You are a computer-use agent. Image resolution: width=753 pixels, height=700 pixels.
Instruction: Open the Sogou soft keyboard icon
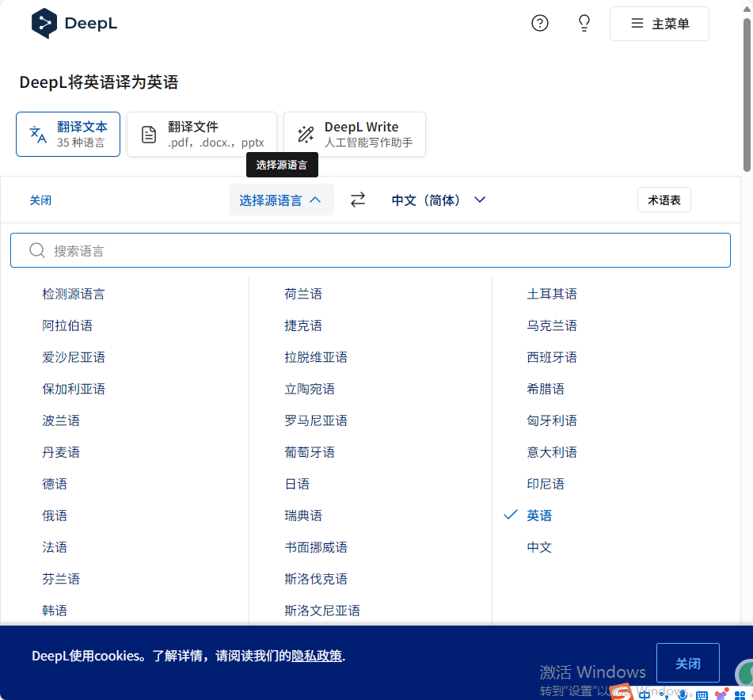point(702,695)
